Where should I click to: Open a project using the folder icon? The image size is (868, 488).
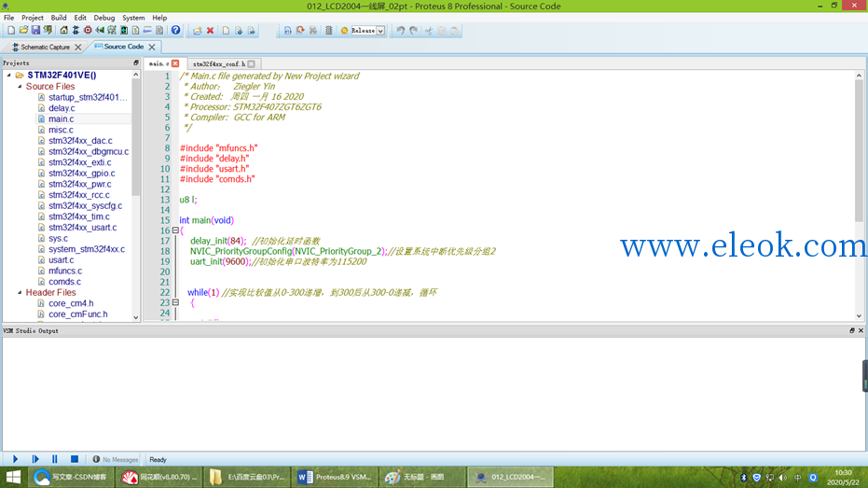23,31
